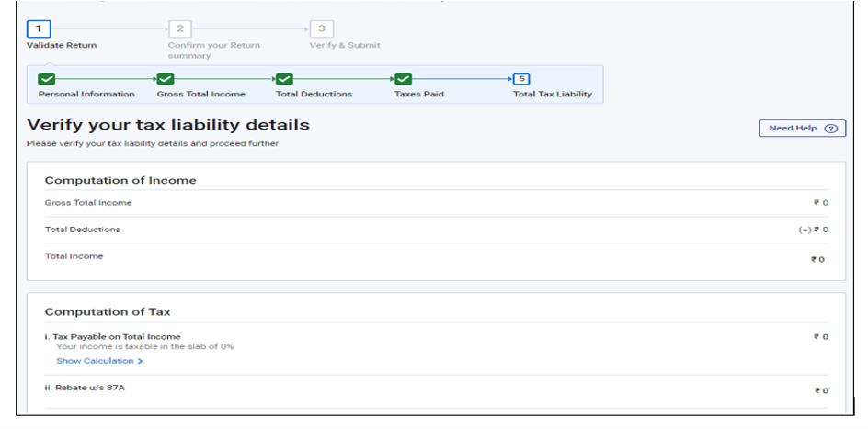Click the question mark icon in Need Help
This screenshot has width=868, height=429.
(830, 129)
